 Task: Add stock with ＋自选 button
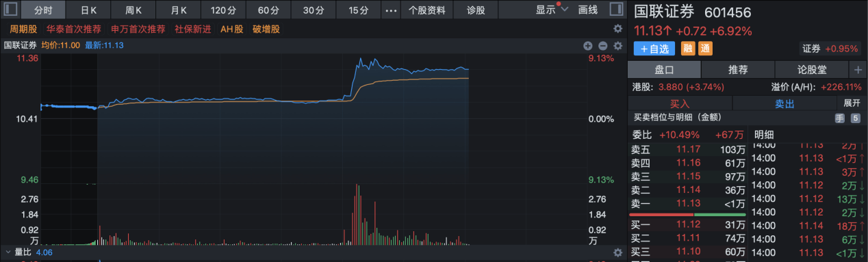(x=654, y=49)
